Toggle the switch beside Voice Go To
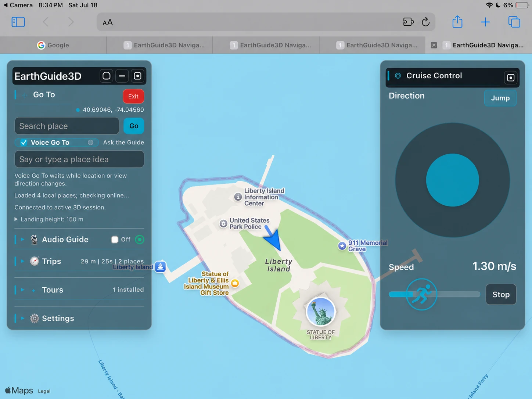 pos(90,143)
